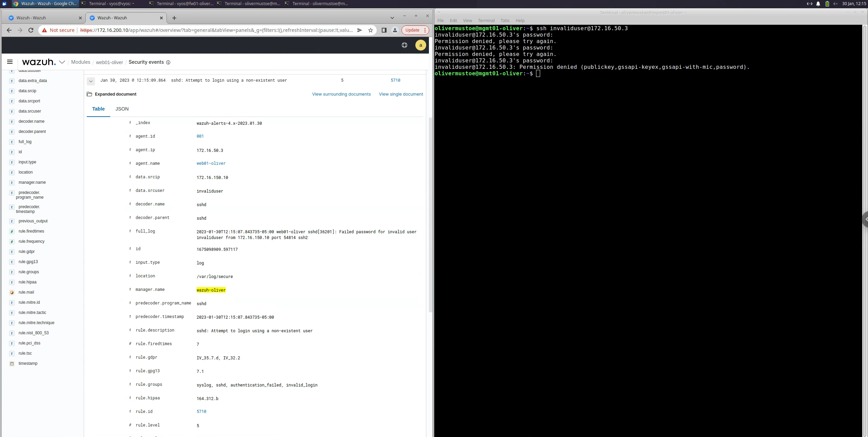Toggle the rule.firedtimes field in sidebar
This screenshot has height=437, width=868.
tap(31, 231)
